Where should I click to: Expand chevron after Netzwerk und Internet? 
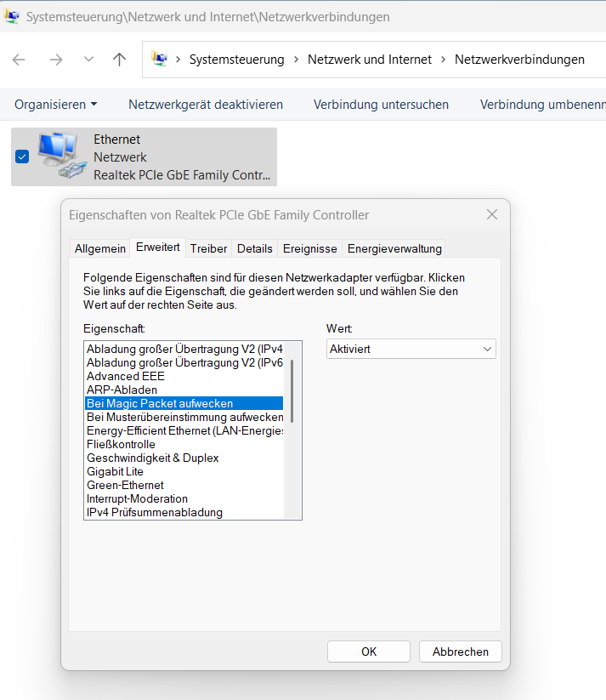pyautogui.click(x=443, y=60)
